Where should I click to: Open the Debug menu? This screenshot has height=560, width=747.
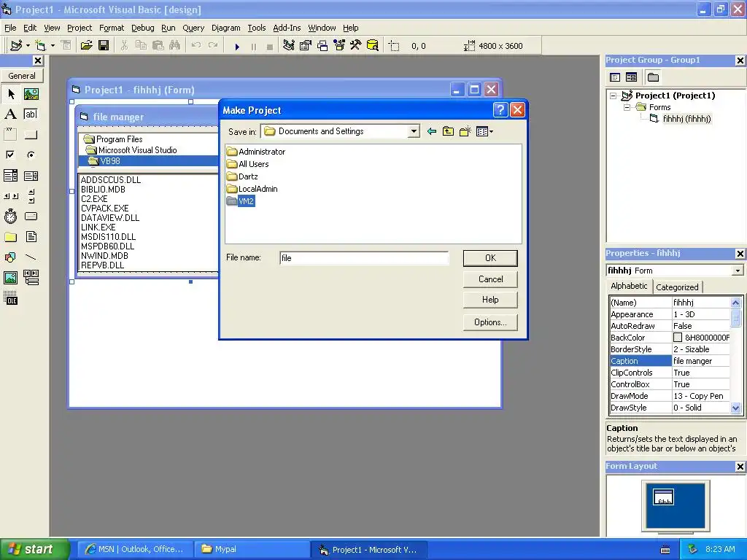(x=142, y=28)
